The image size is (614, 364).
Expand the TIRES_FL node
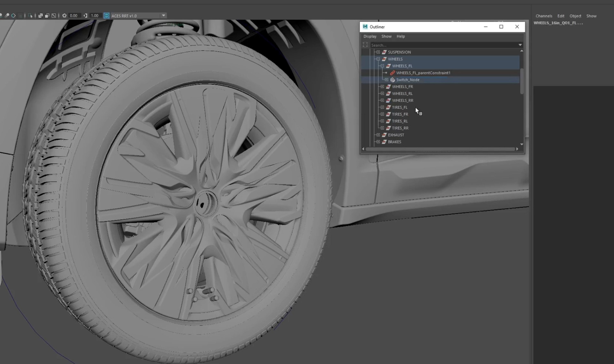tap(382, 107)
